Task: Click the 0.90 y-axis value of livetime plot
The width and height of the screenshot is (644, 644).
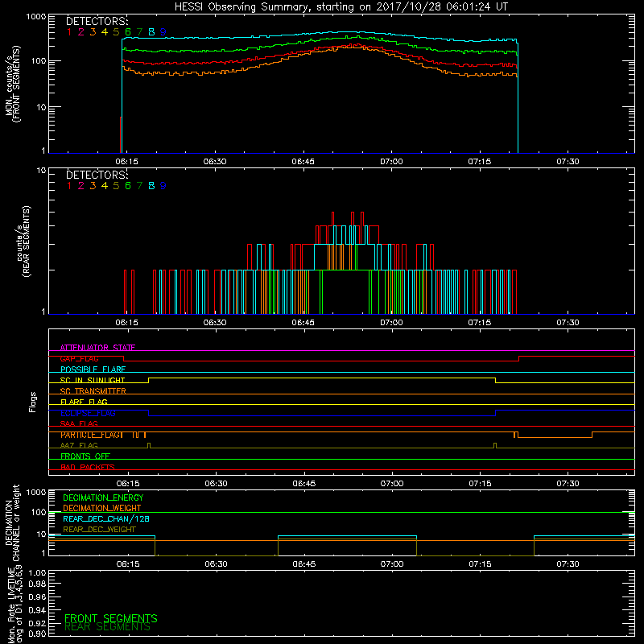Action: [37, 634]
